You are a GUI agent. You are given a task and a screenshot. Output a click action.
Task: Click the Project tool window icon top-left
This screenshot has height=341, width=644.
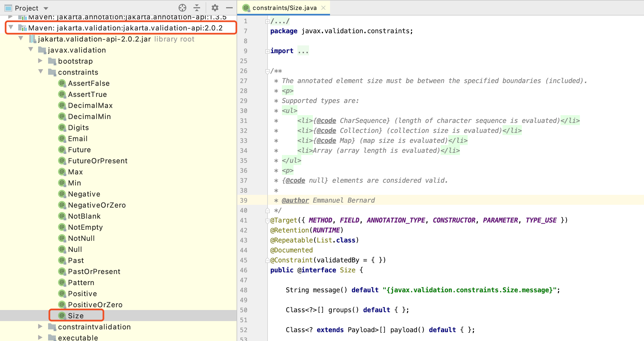(8, 8)
